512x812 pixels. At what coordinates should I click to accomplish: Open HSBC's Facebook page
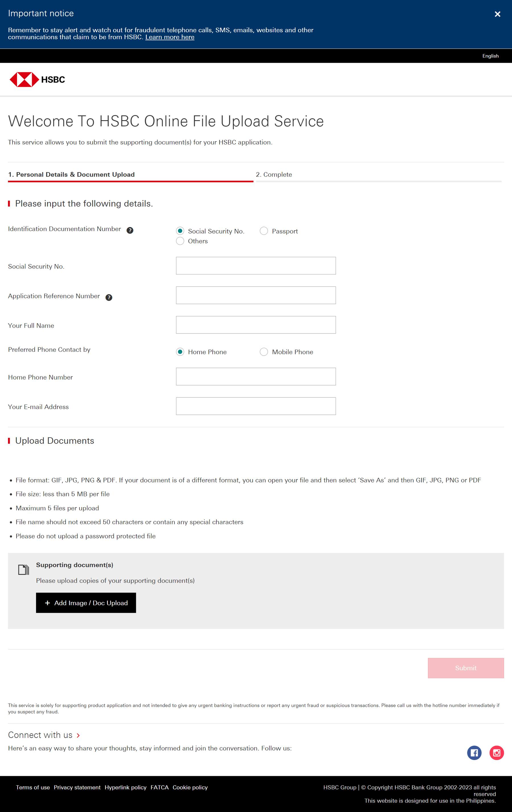[x=474, y=753]
